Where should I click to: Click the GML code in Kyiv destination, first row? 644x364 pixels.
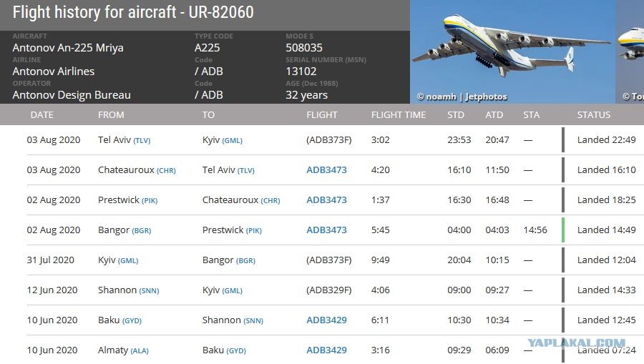pyautogui.click(x=232, y=140)
